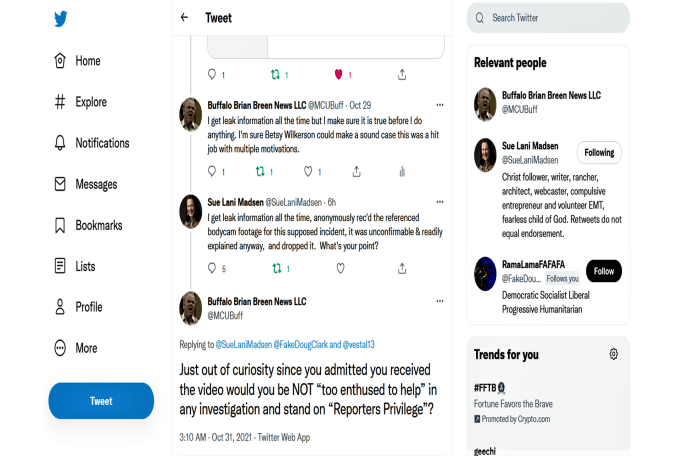The width and height of the screenshot is (700, 456).
Task: Open Bookmarks in the sidebar
Action: [x=98, y=225]
